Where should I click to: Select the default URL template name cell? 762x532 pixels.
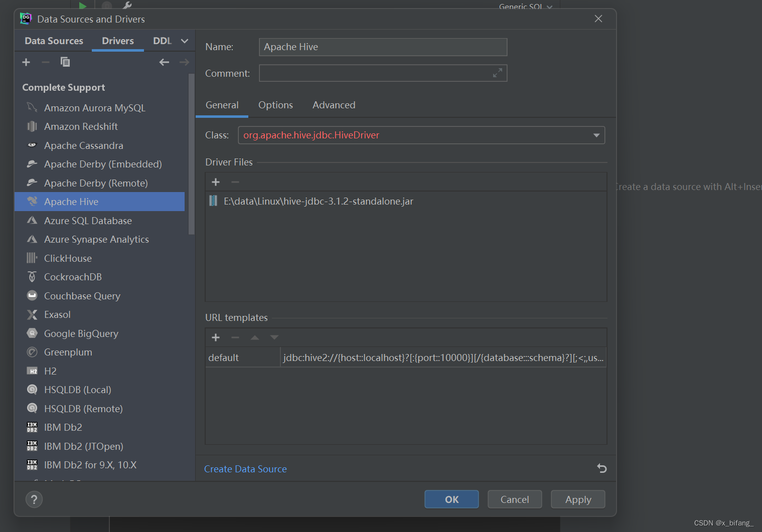coord(243,358)
